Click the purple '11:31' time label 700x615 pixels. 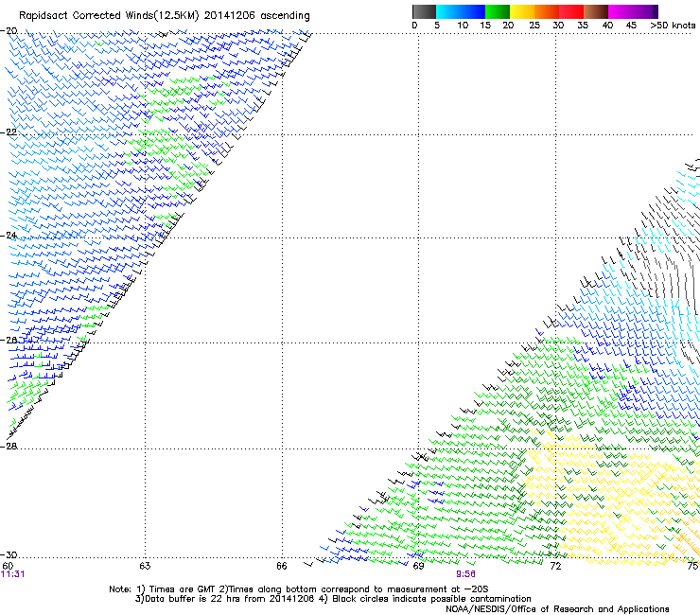point(13,574)
